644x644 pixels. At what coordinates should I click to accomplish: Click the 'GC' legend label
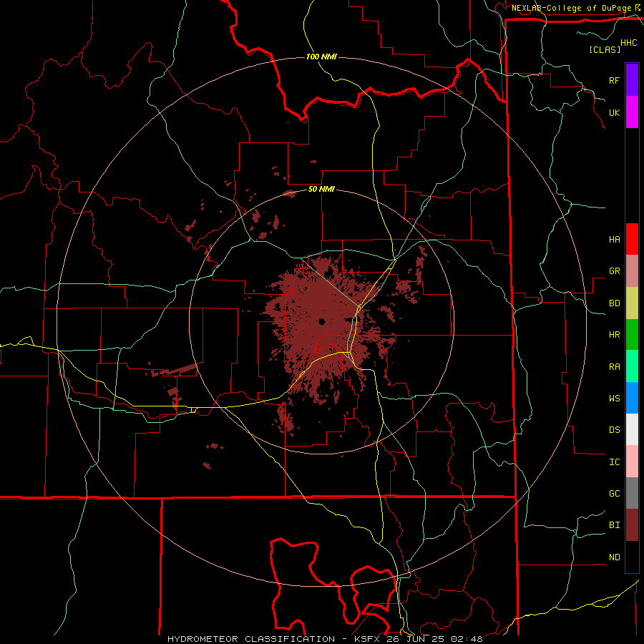(x=614, y=494)
